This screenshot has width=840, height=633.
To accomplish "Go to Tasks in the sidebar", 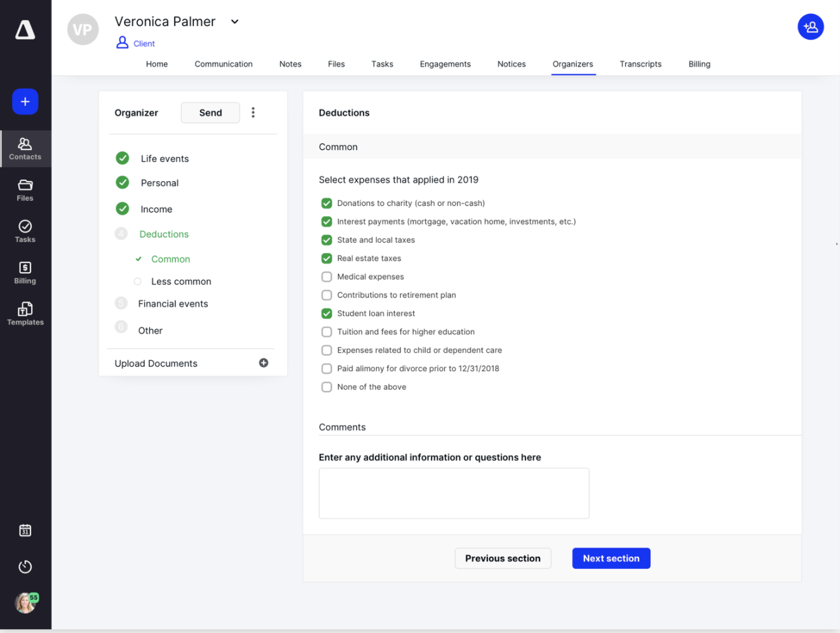I will tap(25, 231).
